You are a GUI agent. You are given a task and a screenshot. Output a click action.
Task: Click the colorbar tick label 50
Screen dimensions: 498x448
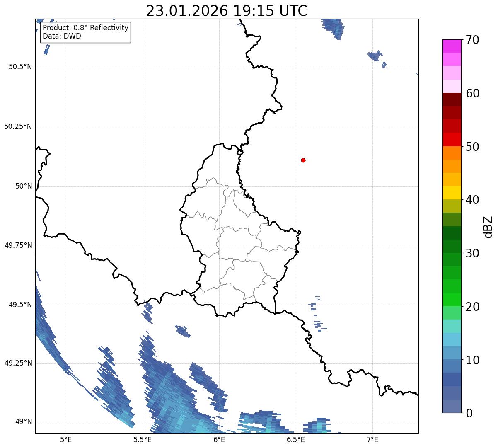[472, 147]
